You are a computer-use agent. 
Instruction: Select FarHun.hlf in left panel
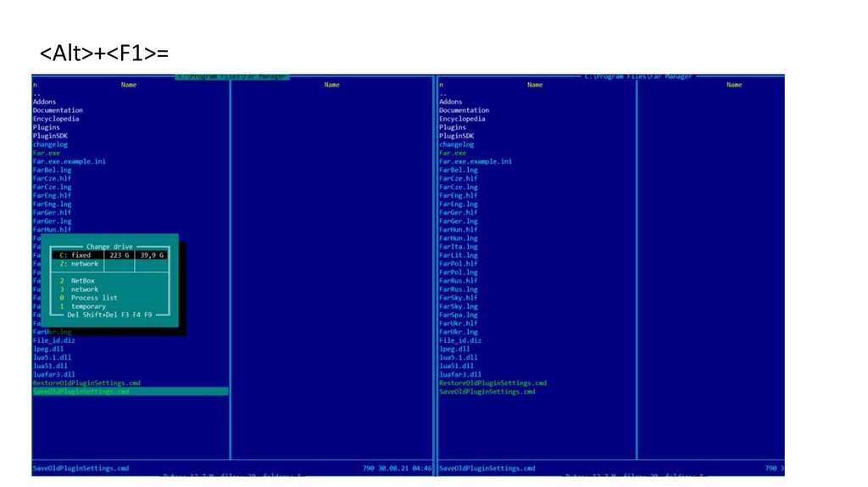point(52,229)
